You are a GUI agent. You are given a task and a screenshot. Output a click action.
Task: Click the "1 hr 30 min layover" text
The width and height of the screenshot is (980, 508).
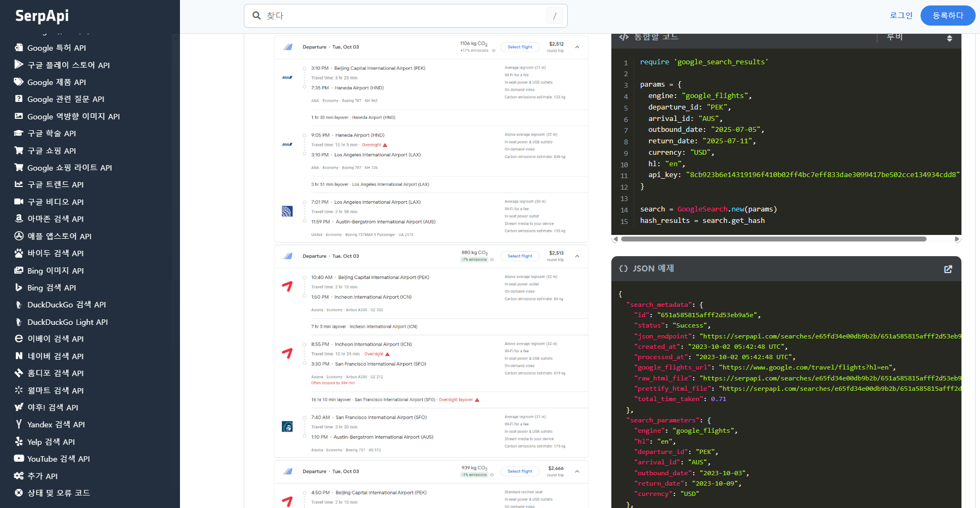pos(353,118)
